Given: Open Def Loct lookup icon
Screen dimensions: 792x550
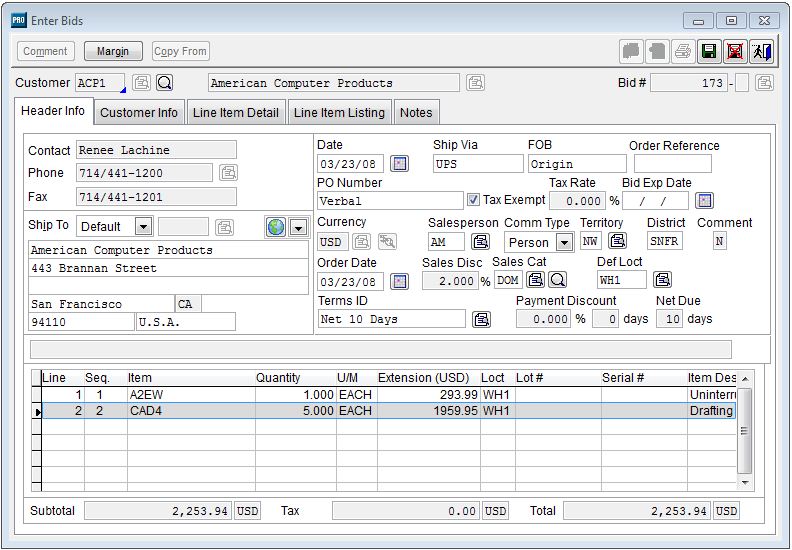Looking at the screenshot, I should 662,279.
